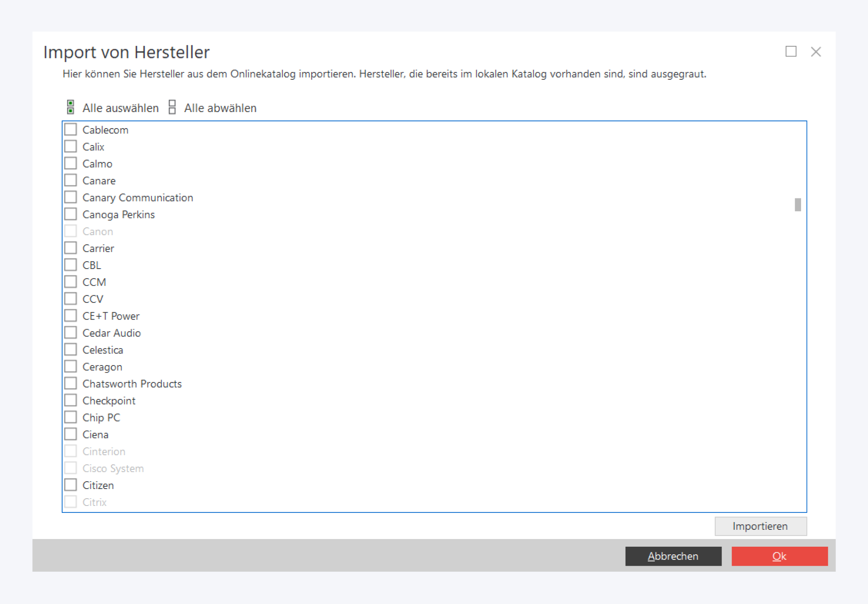Screen dimensions: 868x604
Task: Select the Cedar Audio list entry
Action: 111,333
